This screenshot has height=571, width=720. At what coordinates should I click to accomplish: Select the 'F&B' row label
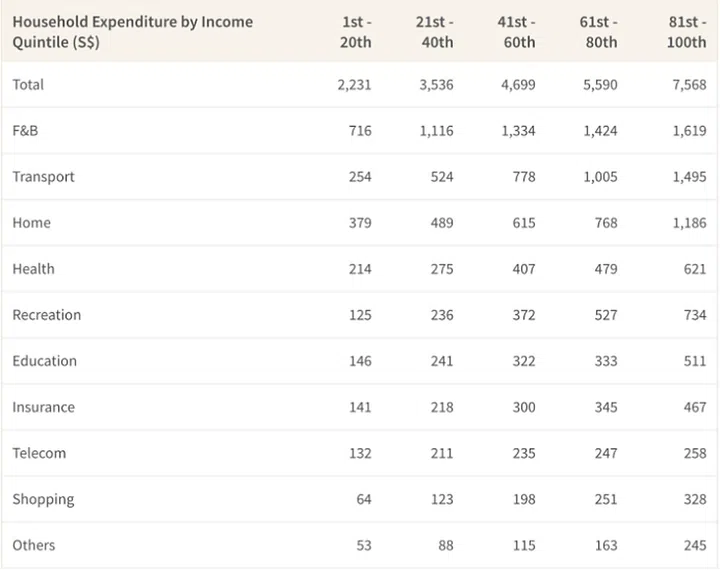pos(25,131)
